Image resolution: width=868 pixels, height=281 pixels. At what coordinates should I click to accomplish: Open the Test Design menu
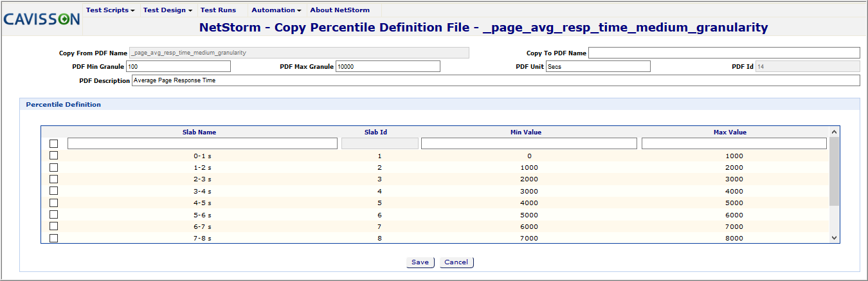pyautogui.click(x=167, y=10)
